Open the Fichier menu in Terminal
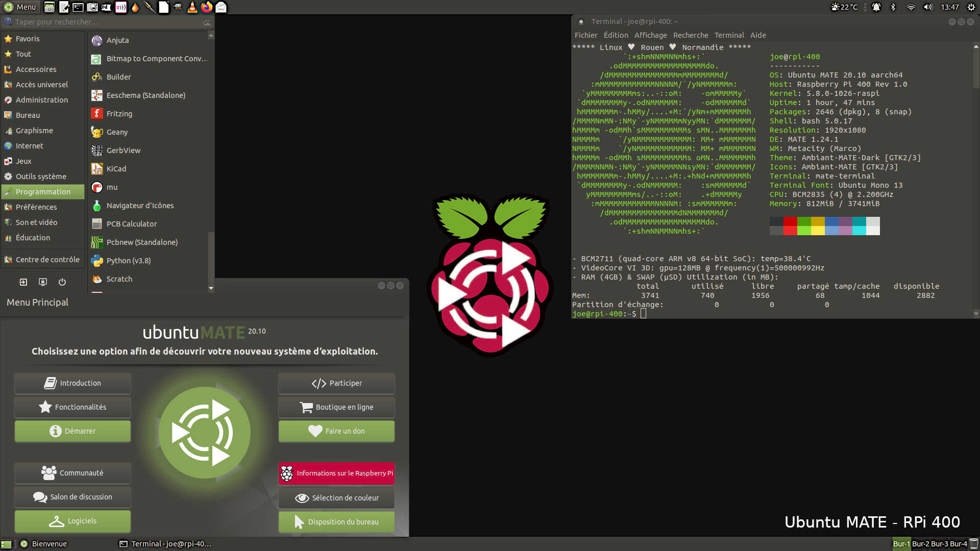The image size is (980, 551). coord(586,35)
